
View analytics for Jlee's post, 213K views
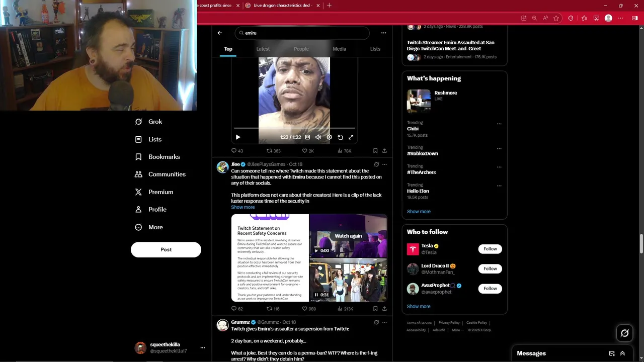click(345, 309)
